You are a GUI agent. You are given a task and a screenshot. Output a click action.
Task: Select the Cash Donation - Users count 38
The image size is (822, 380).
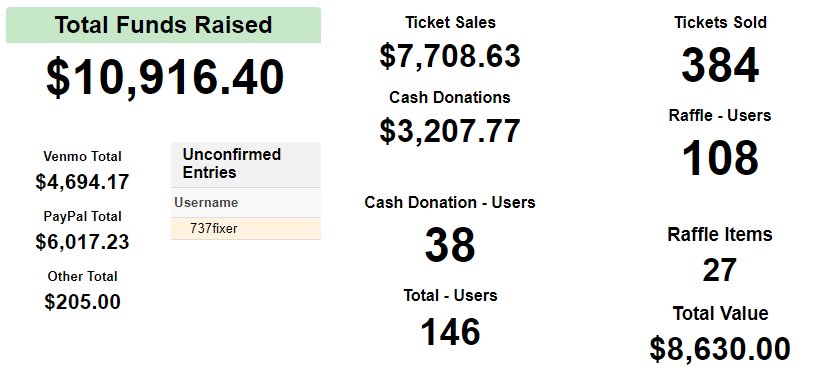click(450, 245)
